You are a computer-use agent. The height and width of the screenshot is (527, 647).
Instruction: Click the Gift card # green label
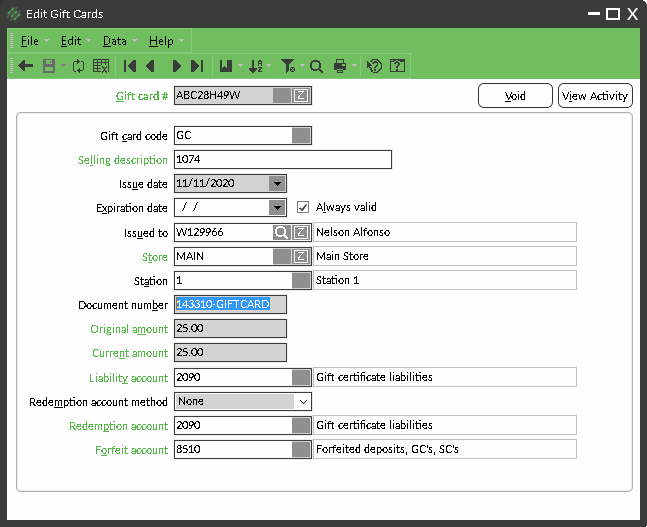142,96
